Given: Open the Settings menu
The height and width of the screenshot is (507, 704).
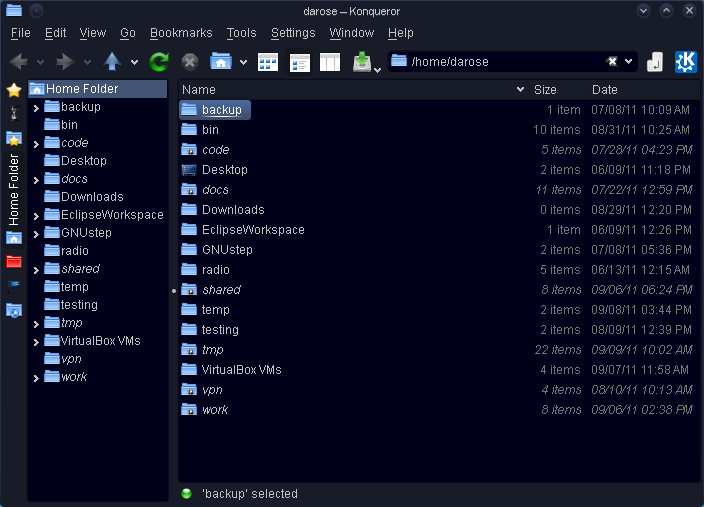Looking at the screenshot, I should [293, 33].
